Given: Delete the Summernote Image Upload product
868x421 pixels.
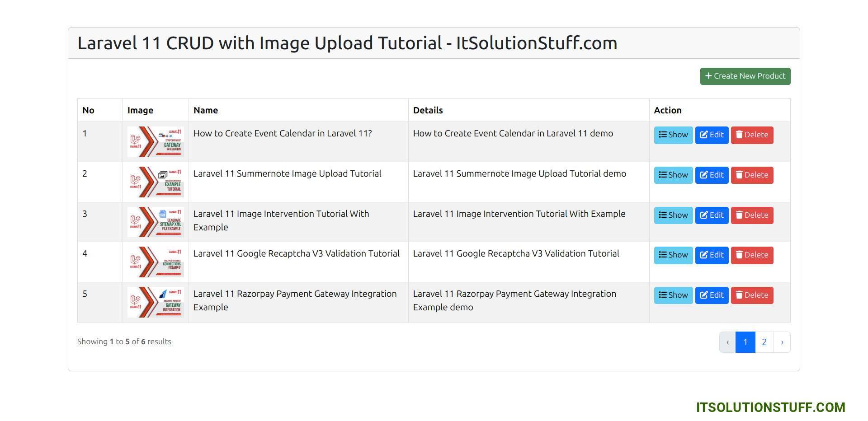Looking at the screenshot, I should pyautogui.click(x=752, y=175).
